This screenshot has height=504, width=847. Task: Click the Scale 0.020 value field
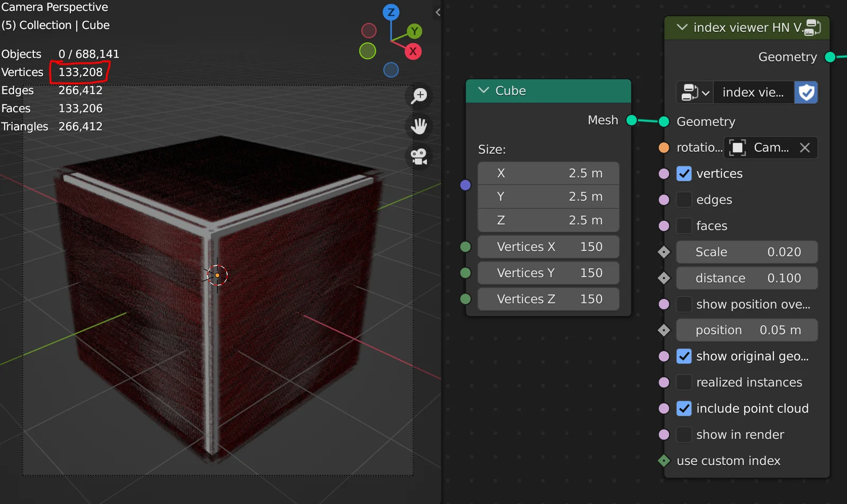[x=746, y=252]
